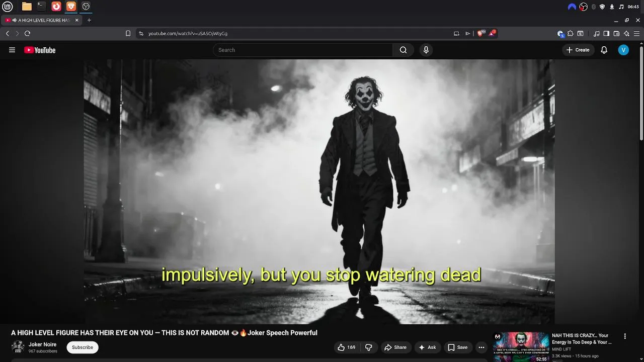Dislike this video
644x362 pixels.
368,347
